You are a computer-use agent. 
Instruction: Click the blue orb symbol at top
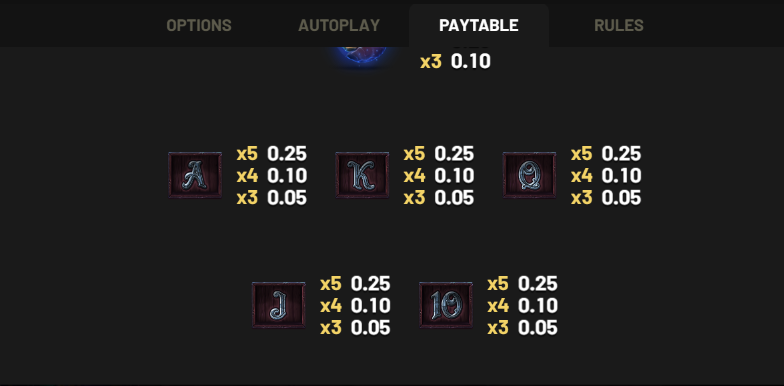point(362,58)
